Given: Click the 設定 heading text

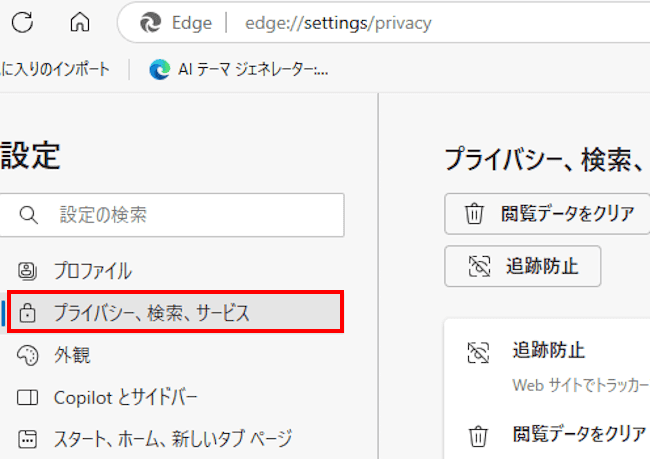Looking at the screenshot, I should [x=30, y=155].
